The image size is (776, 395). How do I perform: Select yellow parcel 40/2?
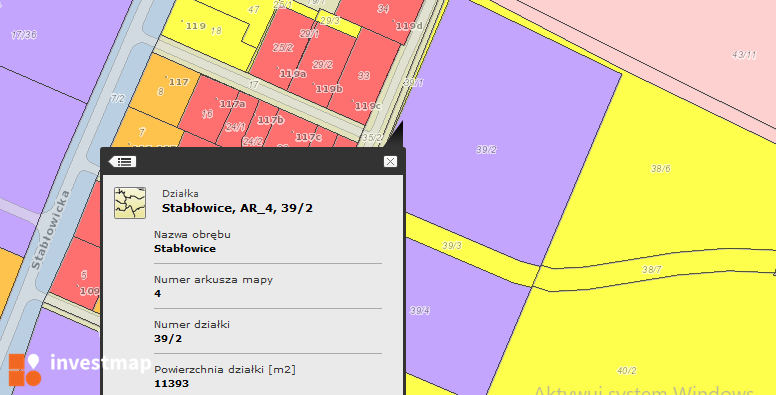[627, 371]
